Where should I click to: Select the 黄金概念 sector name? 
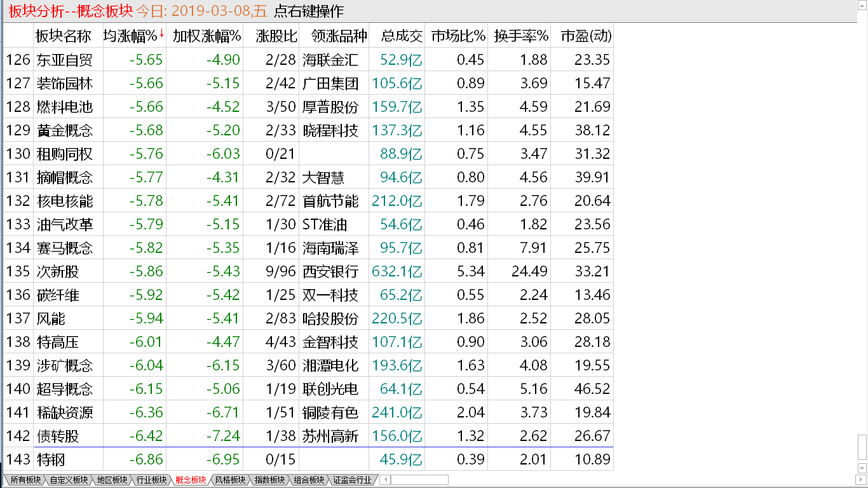point(65,130)
